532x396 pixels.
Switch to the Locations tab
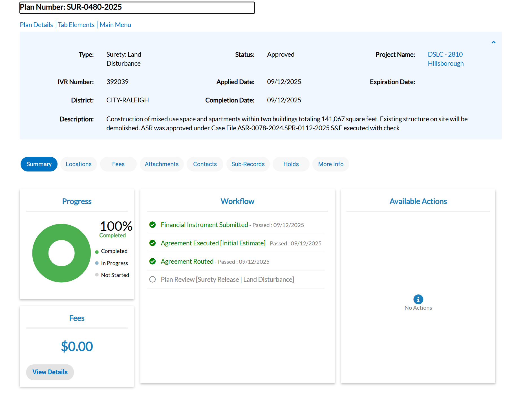click(x=79, y=164)
